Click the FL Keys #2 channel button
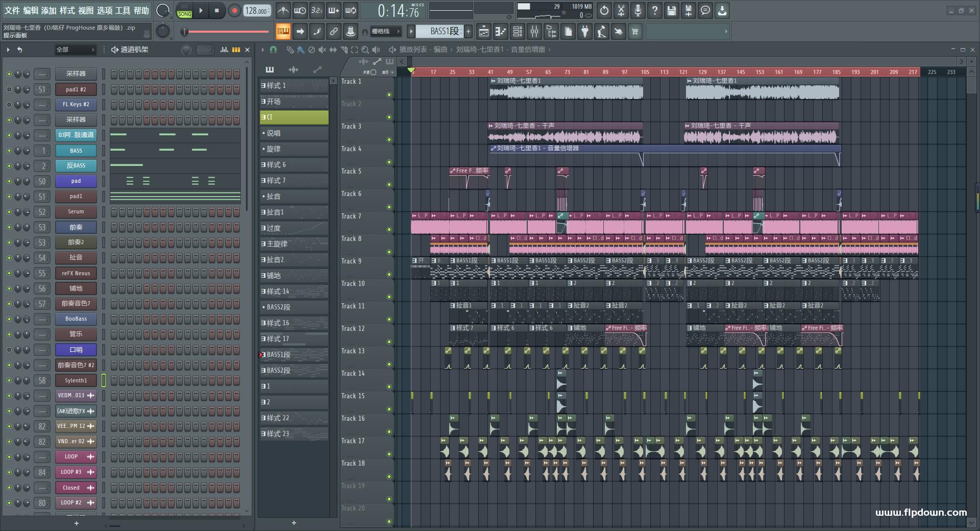The width and height of the screenshot is (980, 531). pos(76,105)
